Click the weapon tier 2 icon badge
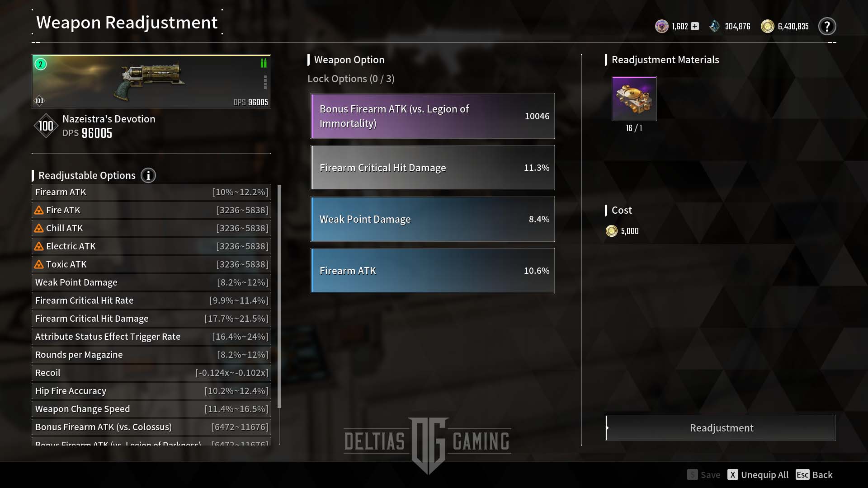 [x=41, y=64]
